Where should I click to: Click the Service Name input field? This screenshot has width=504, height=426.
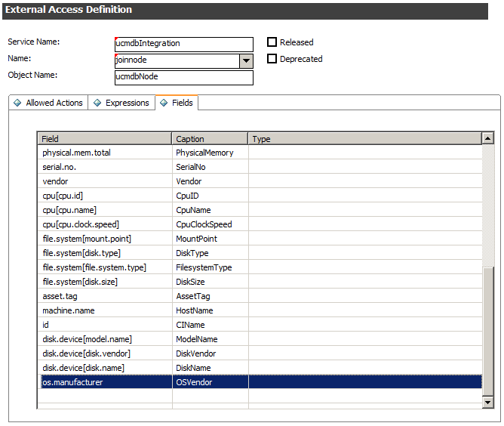[183, 45]
